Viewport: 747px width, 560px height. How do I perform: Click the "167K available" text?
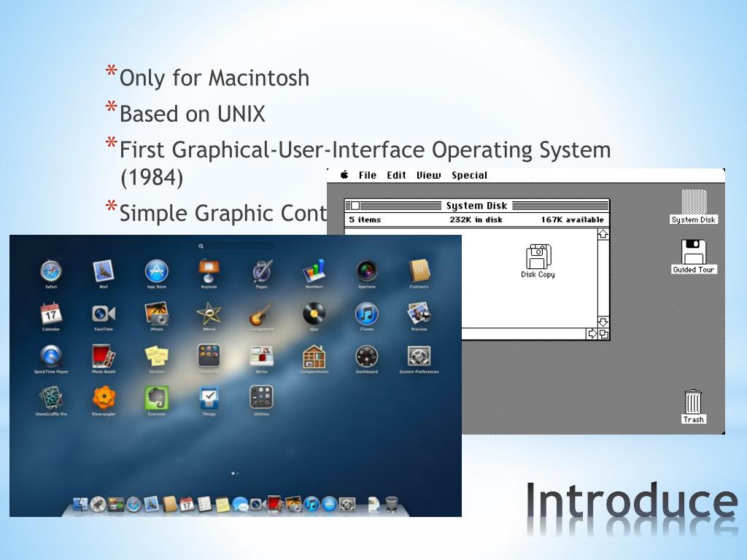tap(572, 219)
